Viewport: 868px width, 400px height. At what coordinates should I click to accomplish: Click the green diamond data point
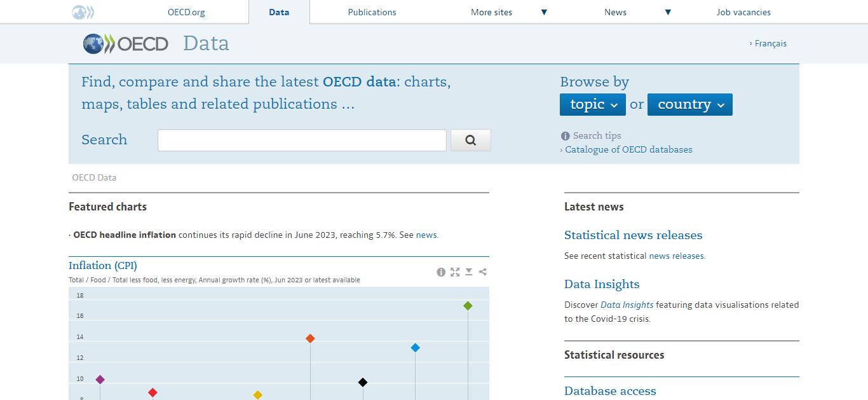pyautogui.click(x=468, y=306)
